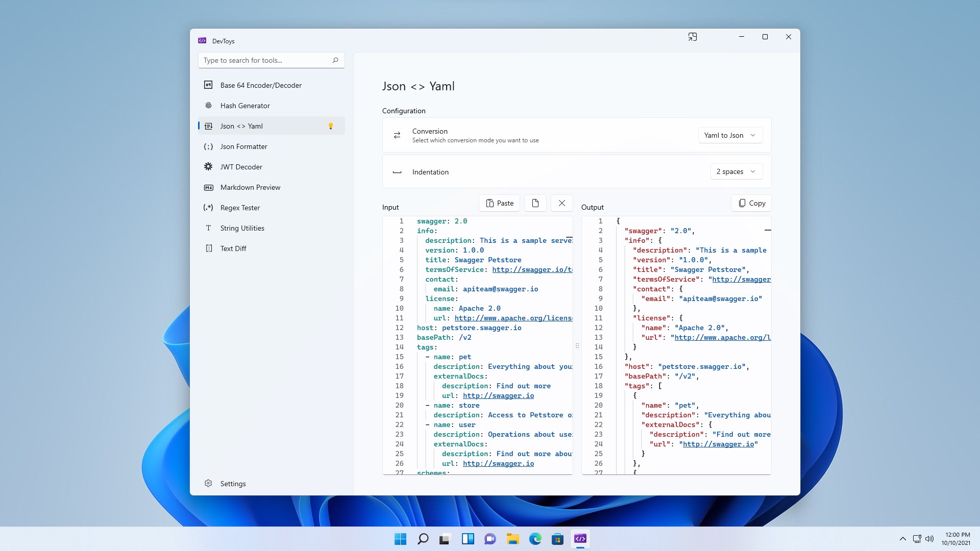Open Microsoft Store from taskbar
The width and height of the screenshot is (980, 551).
coord(558,539)
